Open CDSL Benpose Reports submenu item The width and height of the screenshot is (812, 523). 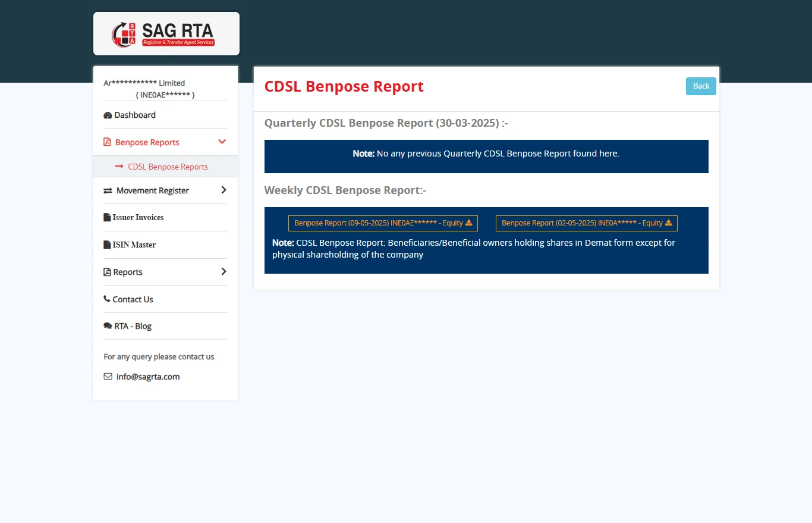pos(168,167)
